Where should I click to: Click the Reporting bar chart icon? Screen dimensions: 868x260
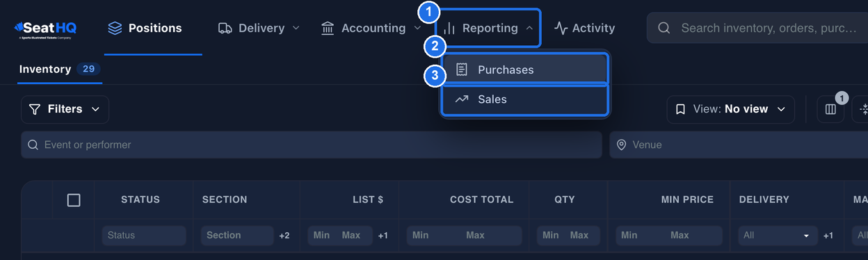(449, 29)
